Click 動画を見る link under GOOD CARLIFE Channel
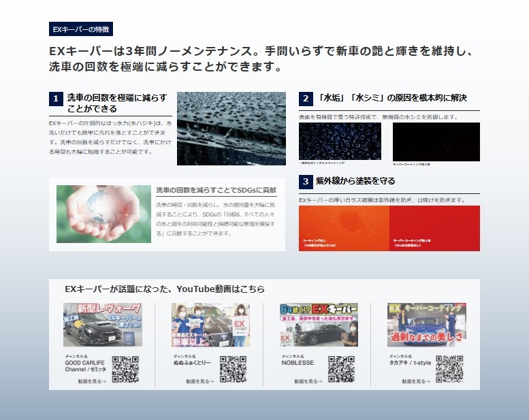 (x=92, y=381)
